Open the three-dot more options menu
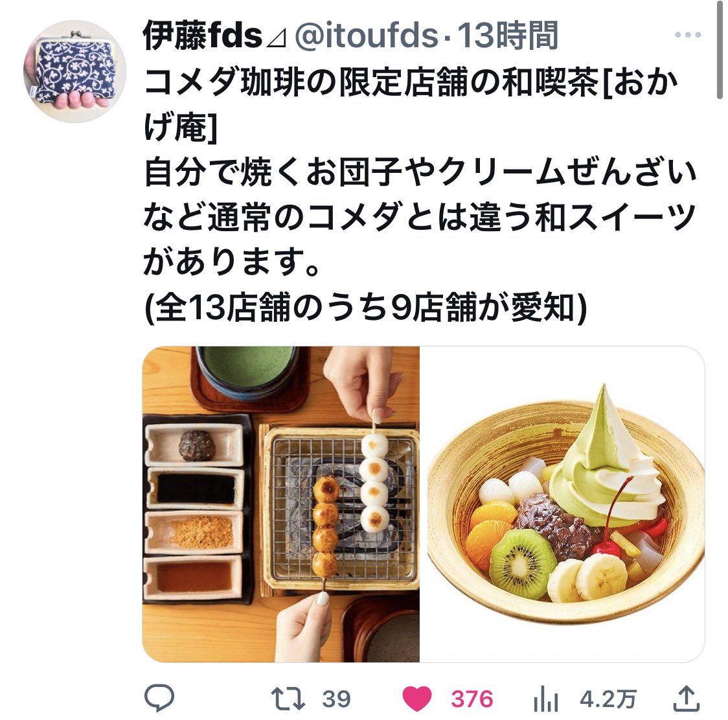Viewport: 728px width, 720px height. click(x=688, y=35)
